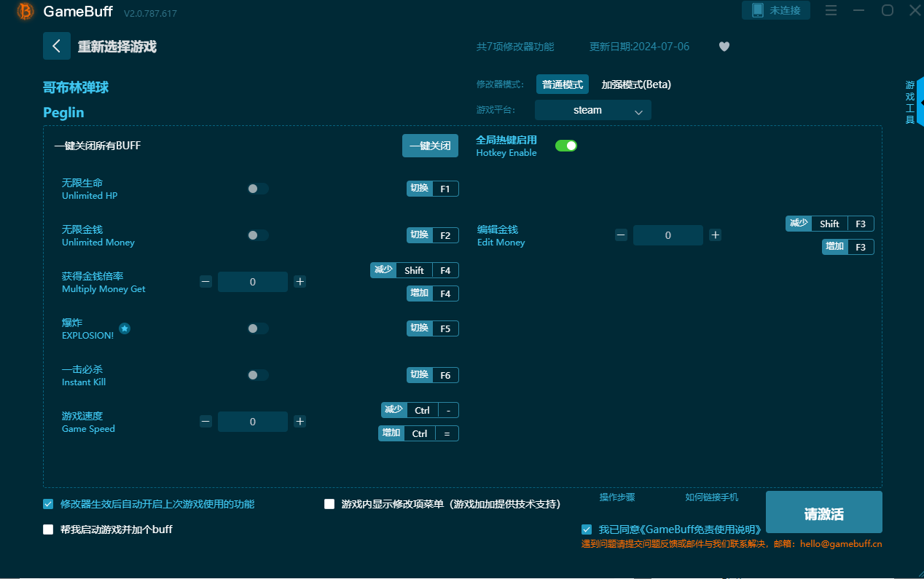Click the Peglin game title
Screen dimensions: 924x579
63,113
